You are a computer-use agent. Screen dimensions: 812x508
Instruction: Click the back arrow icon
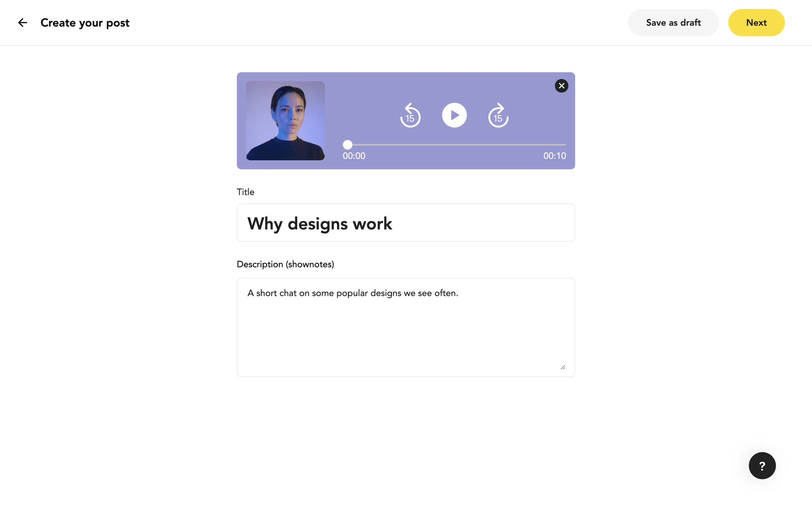coord(22,23)
